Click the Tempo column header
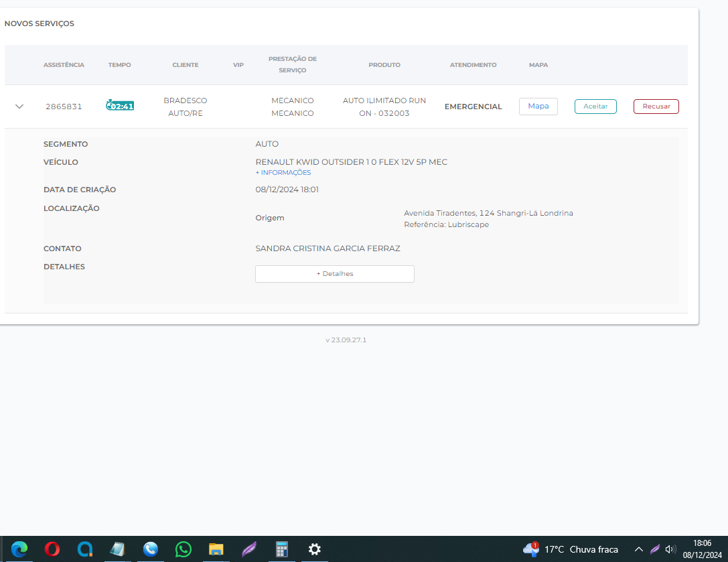728x562 pixels. pos(120,65)
